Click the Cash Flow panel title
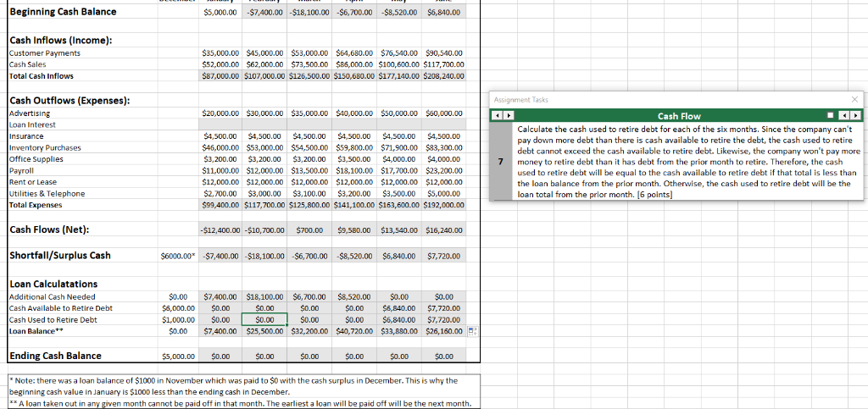The height and width of the screenshot is (409, 868). [x=679, y=116]
